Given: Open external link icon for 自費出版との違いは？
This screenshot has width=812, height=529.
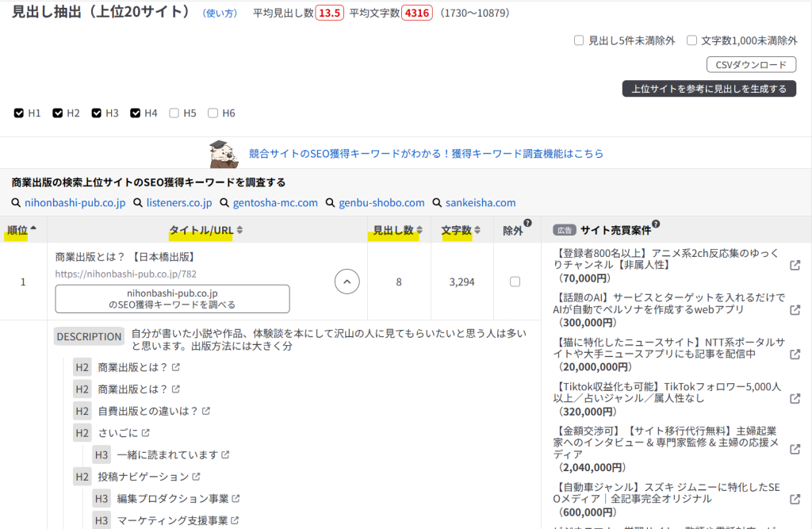Looking at the screenshot, I should click(206, 411).
